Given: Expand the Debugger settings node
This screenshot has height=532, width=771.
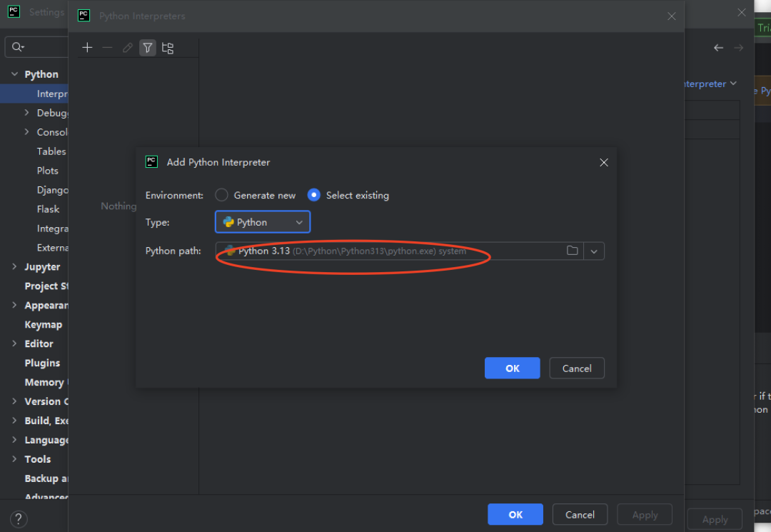Looking at the screenshot, I should pyautogui.click(x=26, y=113).
